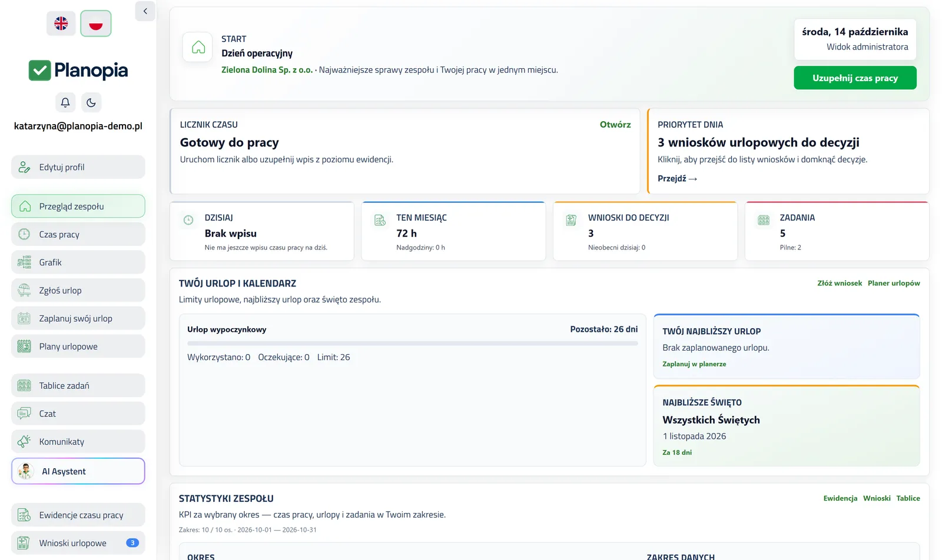Collapse the sidebar with chevron arrow
Image resolution: width=942 pixels, height=560 pixels.
[x=145, y=11]
